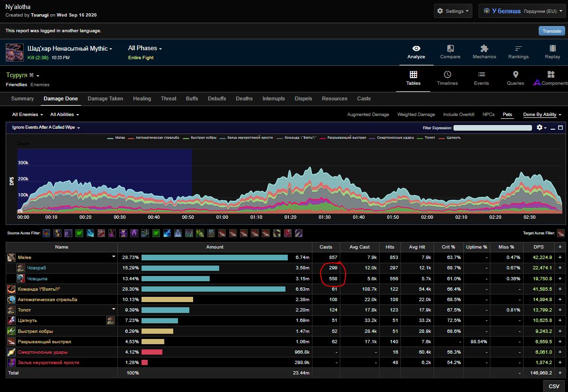Screen dimensions: 568x392
Task: Click the Compare icon
Action: tap(450, 49)
